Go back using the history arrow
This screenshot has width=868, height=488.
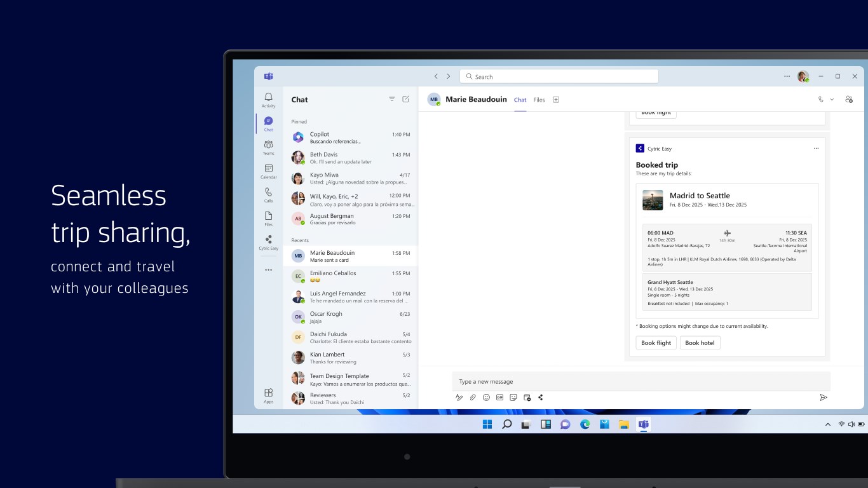[x=436, y=76]
